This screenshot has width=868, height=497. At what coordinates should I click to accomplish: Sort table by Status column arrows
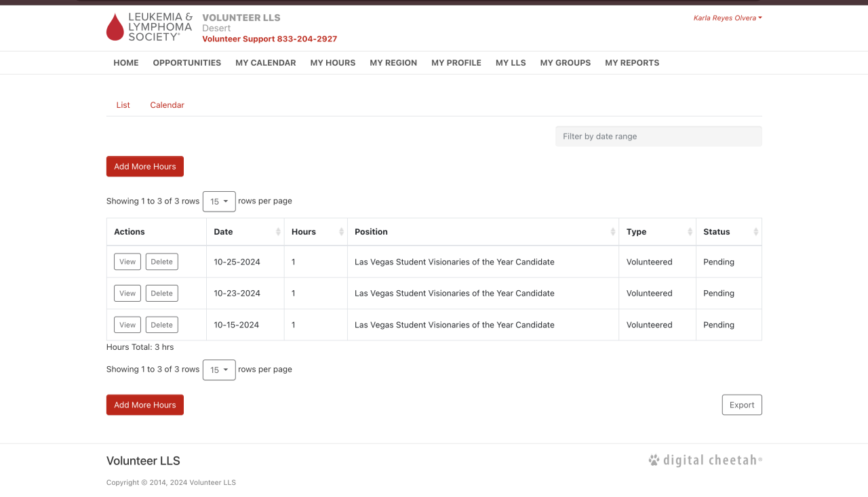pyautogui.click(x=755, y=232)
